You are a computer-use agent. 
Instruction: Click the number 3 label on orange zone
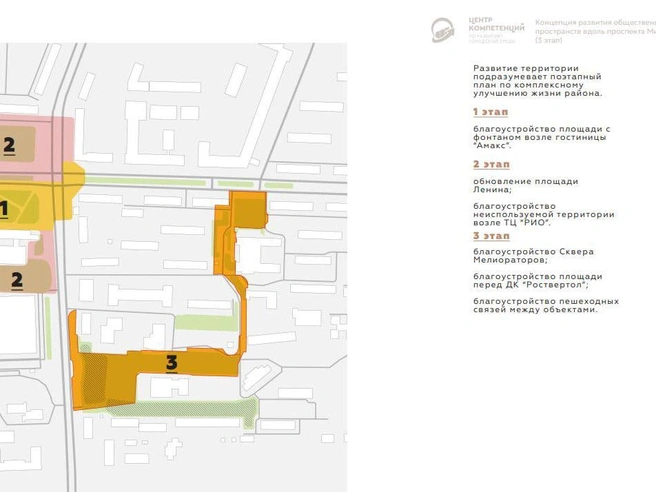[x=172, y=363]
